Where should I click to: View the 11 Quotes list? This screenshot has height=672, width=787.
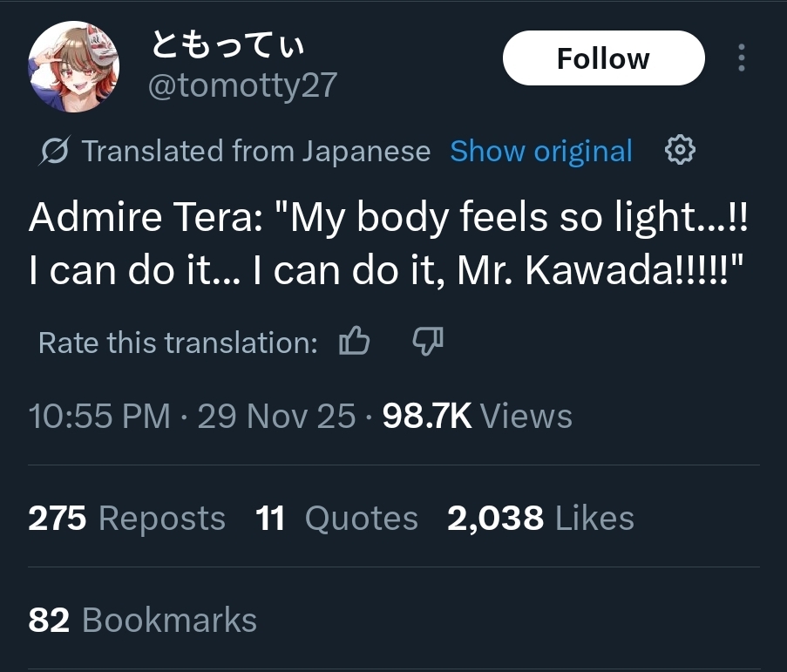click(336, 518)
